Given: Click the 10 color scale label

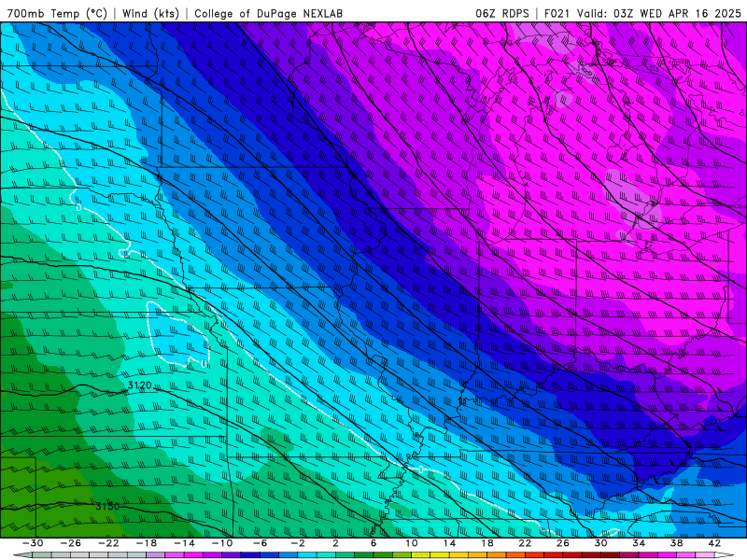Looking at the screenshot, I should tap(412, 543).
